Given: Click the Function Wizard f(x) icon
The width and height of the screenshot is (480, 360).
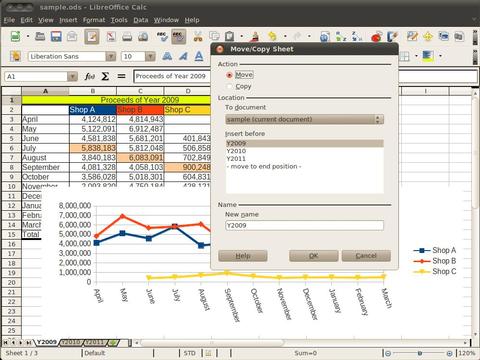Looking at the screenshot, I should click(x=89, y=77).
